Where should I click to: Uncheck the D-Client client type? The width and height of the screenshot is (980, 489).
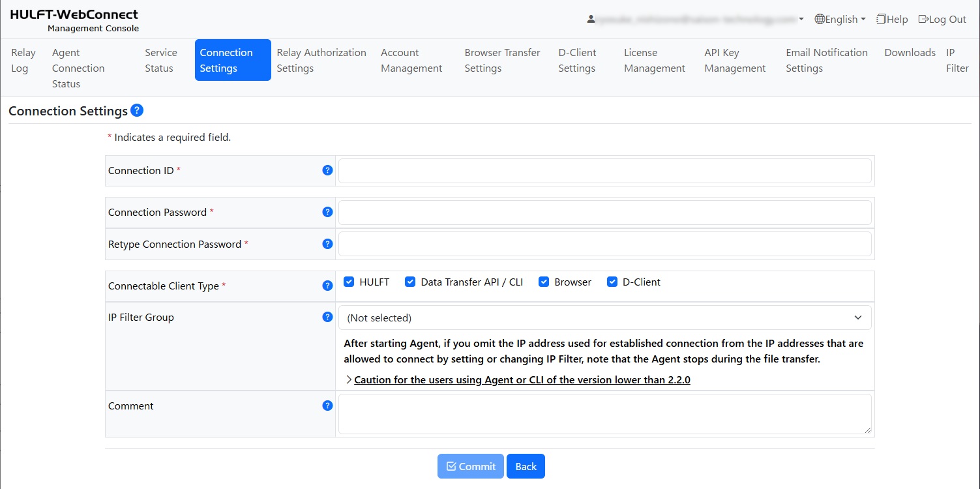tap(612, 282)
